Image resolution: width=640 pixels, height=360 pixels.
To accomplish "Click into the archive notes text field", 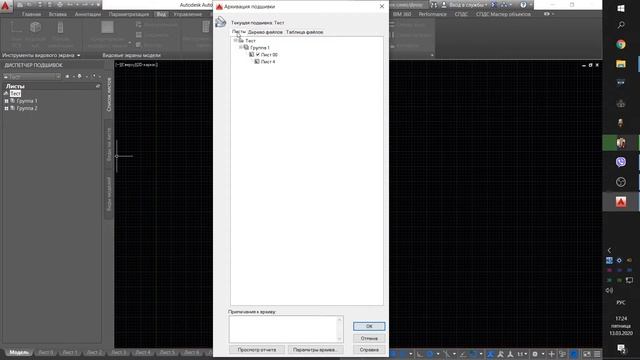I will pos(283,329).
